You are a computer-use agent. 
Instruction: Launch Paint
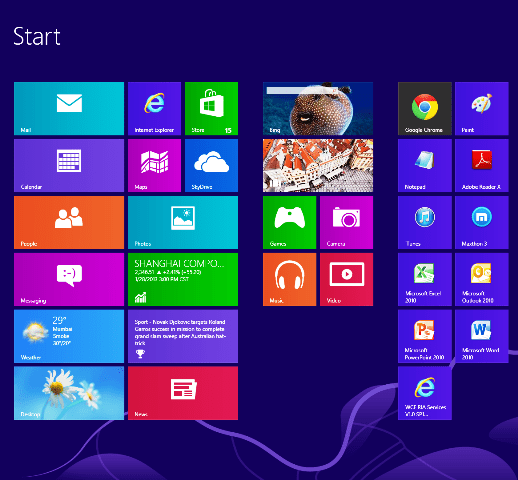482,108
